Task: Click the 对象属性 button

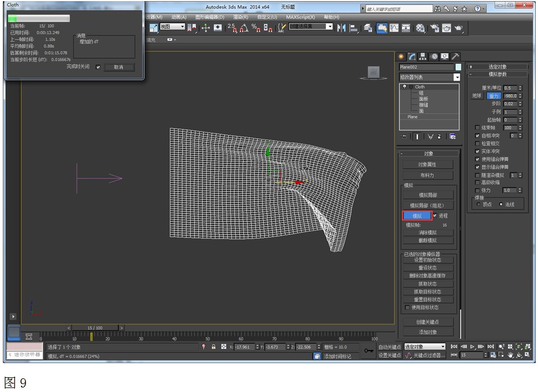Action: (427, 165)
